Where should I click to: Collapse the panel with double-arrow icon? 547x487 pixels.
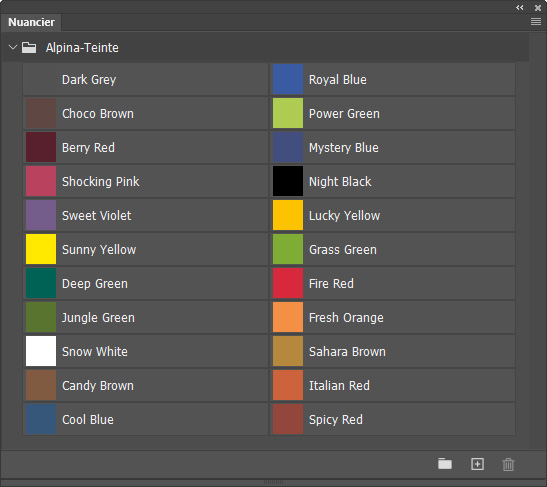pyautogui.click(x=519, y=7)
